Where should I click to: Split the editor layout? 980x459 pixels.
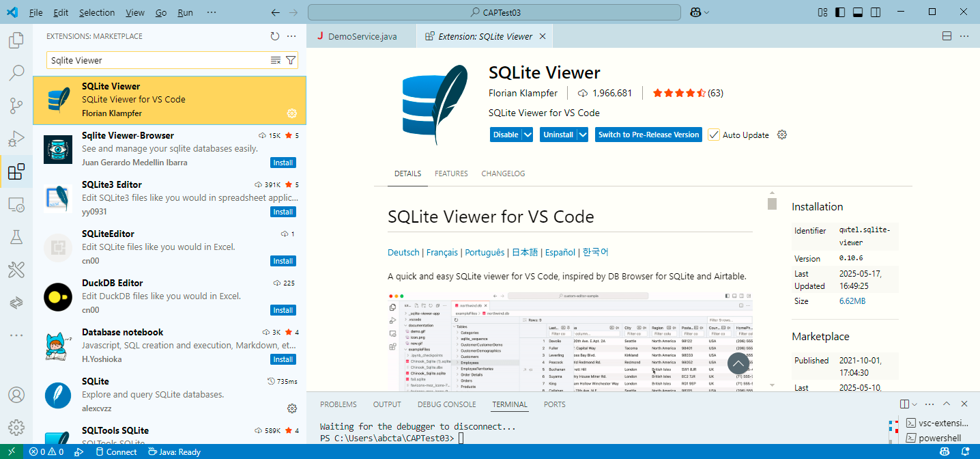coord(947,36)
